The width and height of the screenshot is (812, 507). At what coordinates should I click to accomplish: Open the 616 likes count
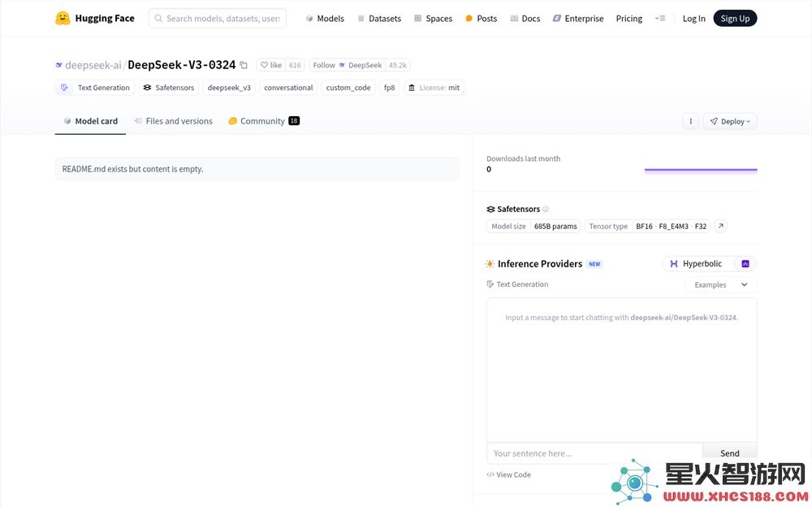pos(295,65)
